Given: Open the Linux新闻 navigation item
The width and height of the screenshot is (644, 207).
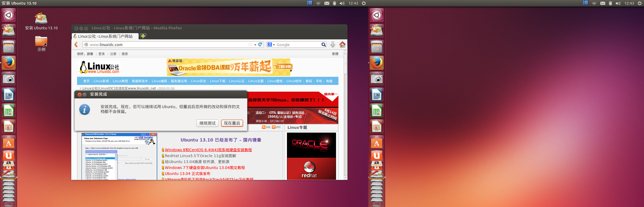Looking at the screenshot, I should coord(101,81).
